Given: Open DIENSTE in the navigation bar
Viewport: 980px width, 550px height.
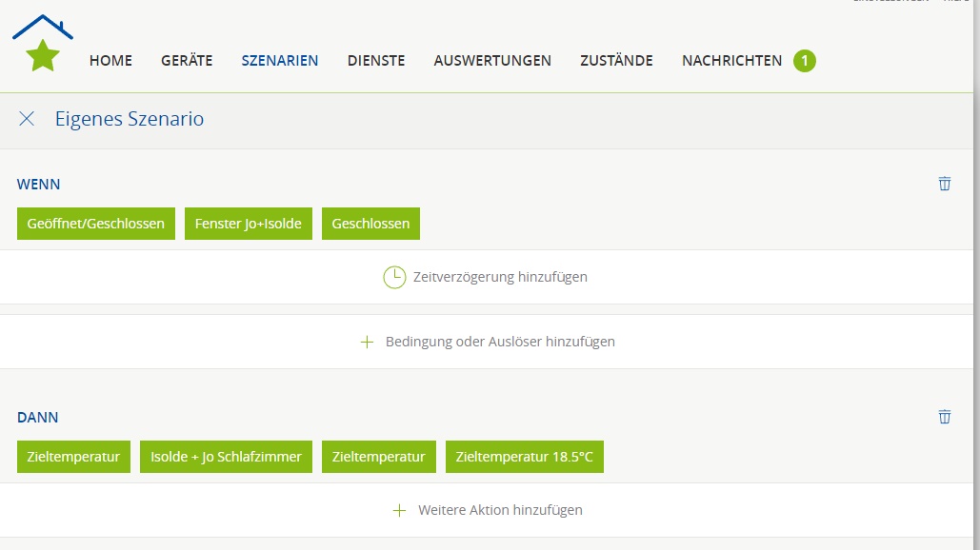Looking at the screenshot, I should pos(376,61).
